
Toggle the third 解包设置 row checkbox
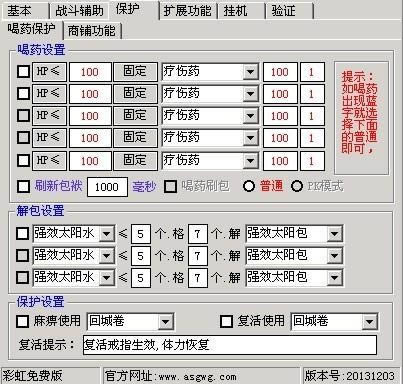click(x=22, y=277)
